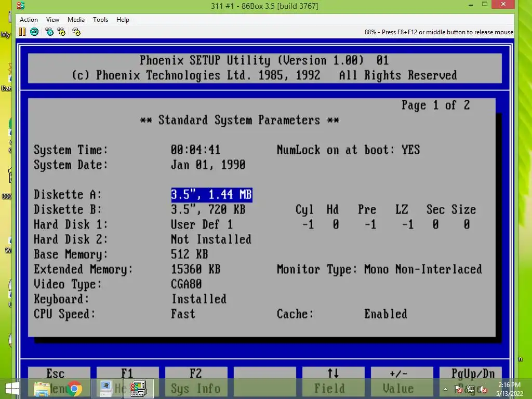Open 86Box settings from the toolbar icon
Screen dimensions: 532x399
(77, 32)
